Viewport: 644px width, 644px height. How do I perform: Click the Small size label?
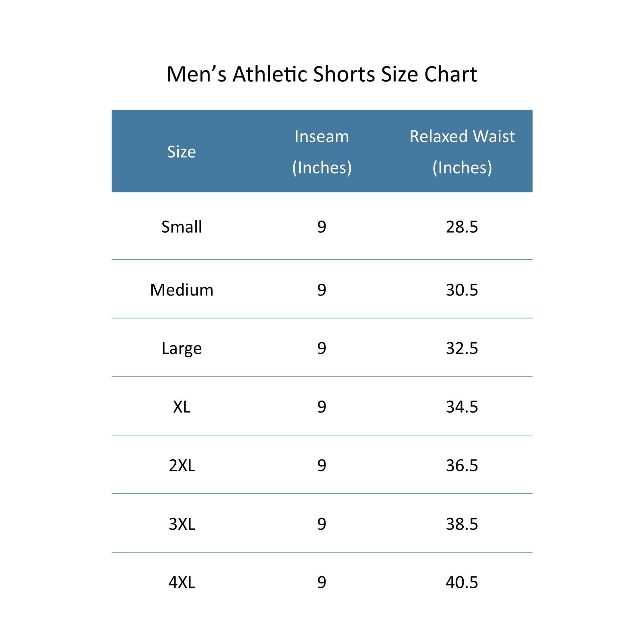pyautogui.click(x=182, y=227)
